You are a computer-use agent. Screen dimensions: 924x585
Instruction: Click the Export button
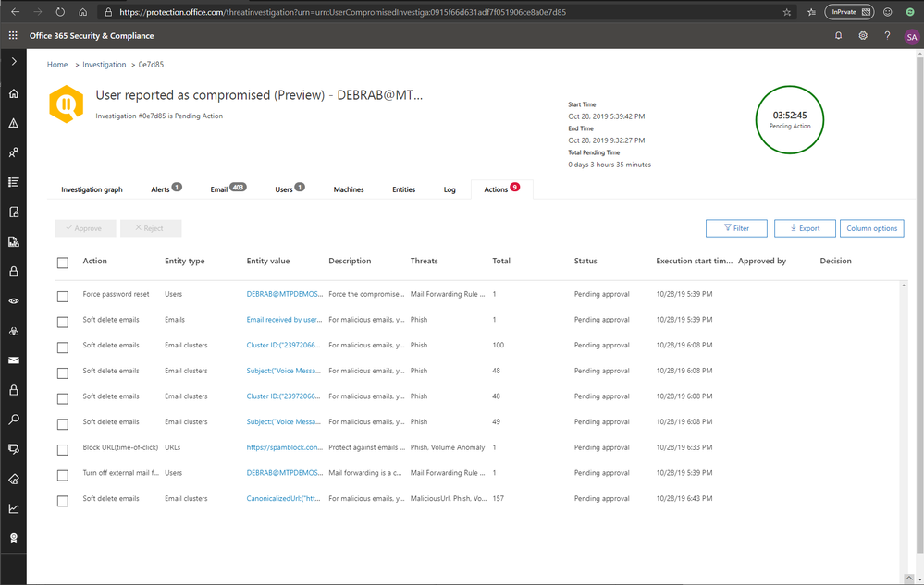click(805, 228)
